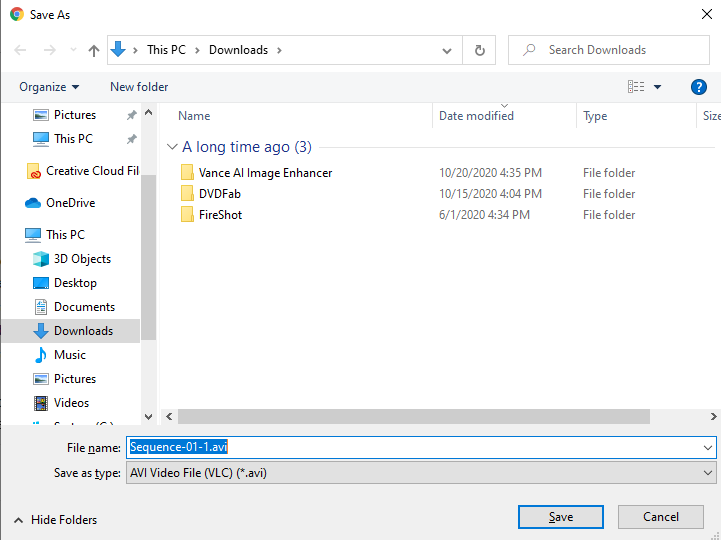Sort files by the Date modified column
721x540 pixels.
pyautogui.click(x=476, y=116)
